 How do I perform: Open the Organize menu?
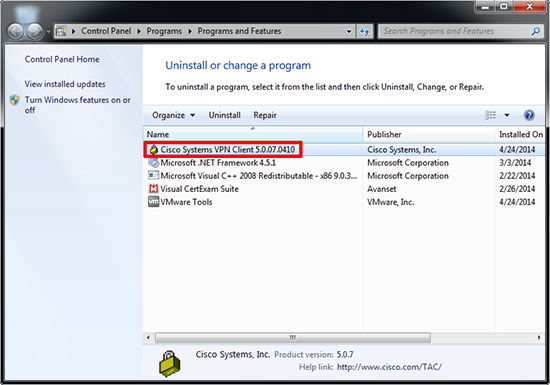click(174, 115)
